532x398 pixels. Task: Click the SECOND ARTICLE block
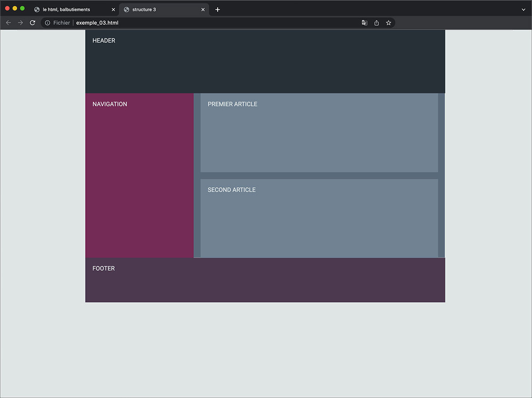tap(319, 218)
